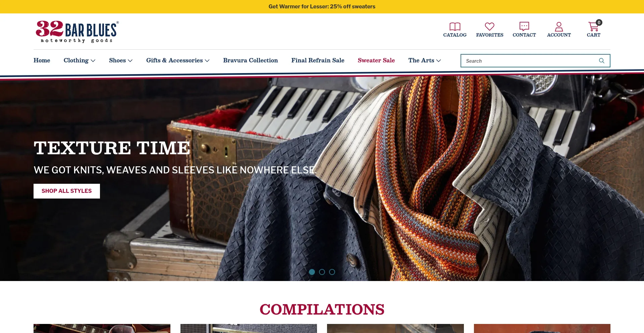Expand the Clothing dropdown menu

(x=79, y=60)
